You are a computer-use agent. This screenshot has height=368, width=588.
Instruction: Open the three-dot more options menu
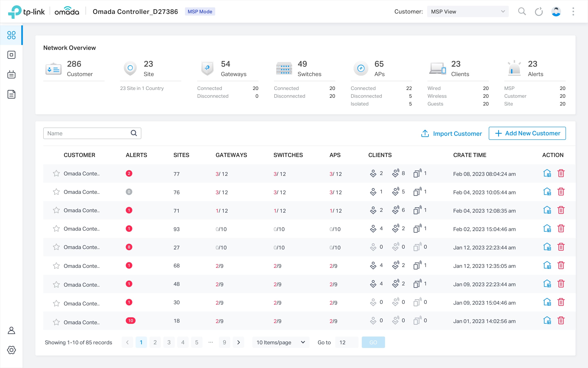coord(573,11)
